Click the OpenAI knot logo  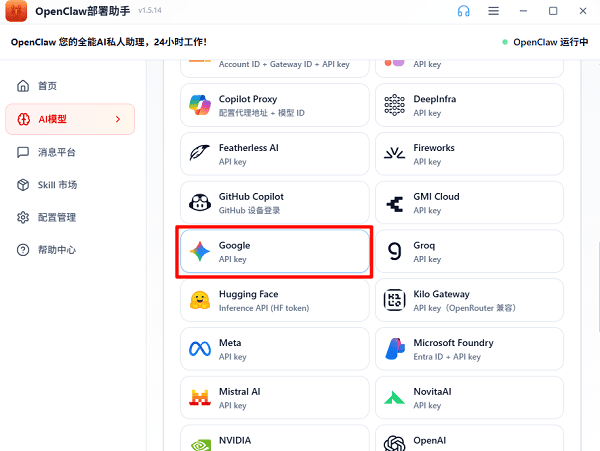395,444
